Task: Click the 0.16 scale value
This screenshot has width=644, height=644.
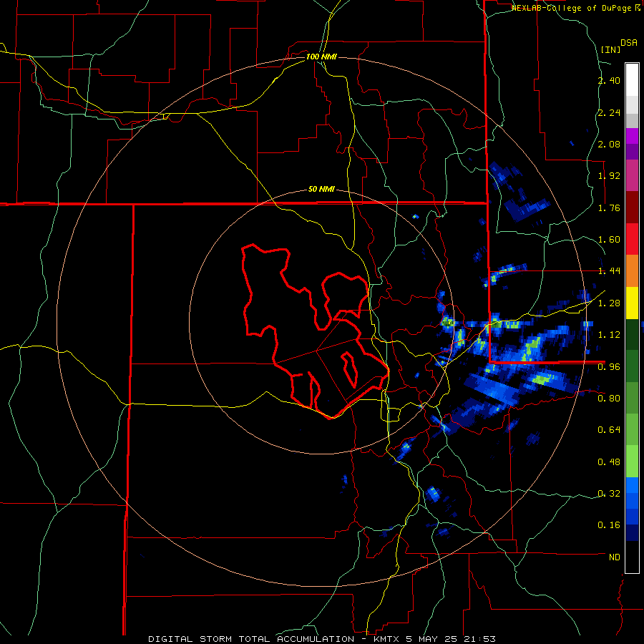Action: click(609, 525)
